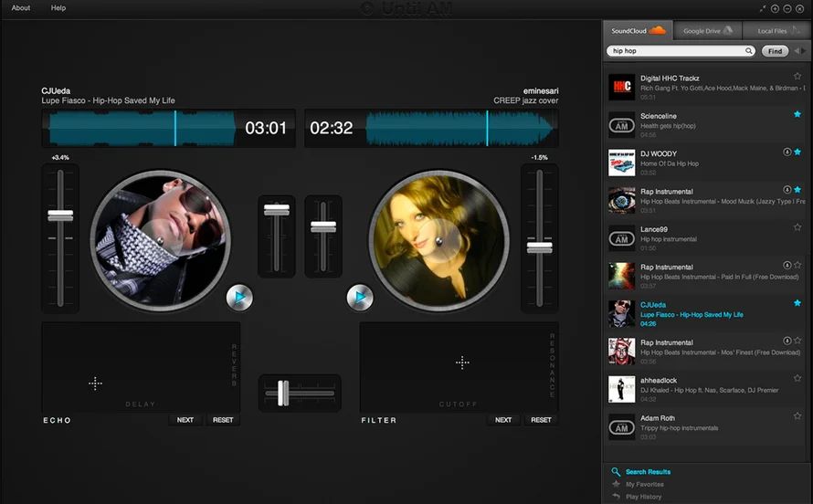
Task: Unfavorite the DJ WOODY track star
Action: (797, 152)
